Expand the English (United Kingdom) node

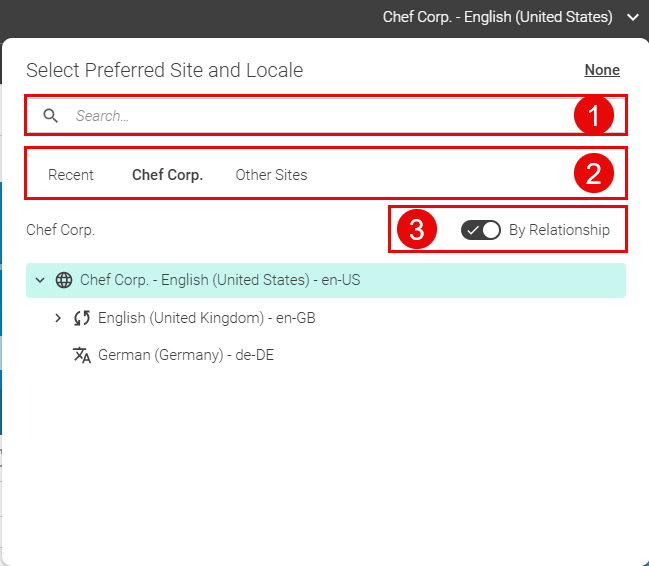tap(58, 318)
